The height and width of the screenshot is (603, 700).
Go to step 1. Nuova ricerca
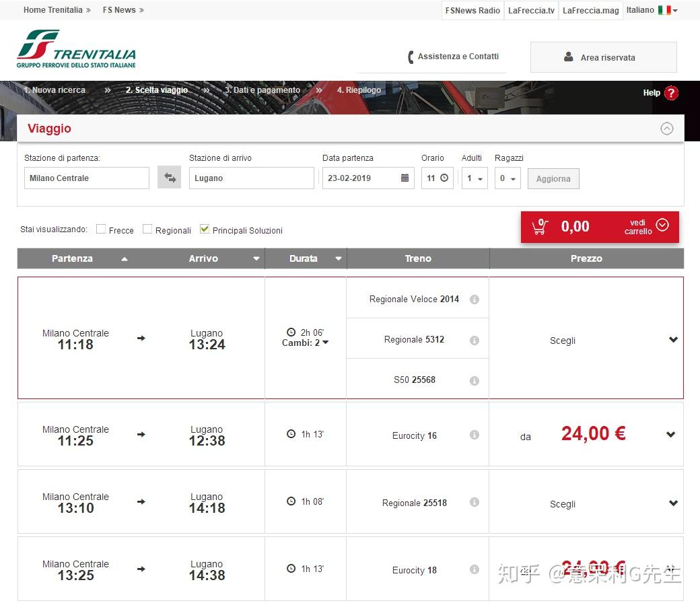55,90
